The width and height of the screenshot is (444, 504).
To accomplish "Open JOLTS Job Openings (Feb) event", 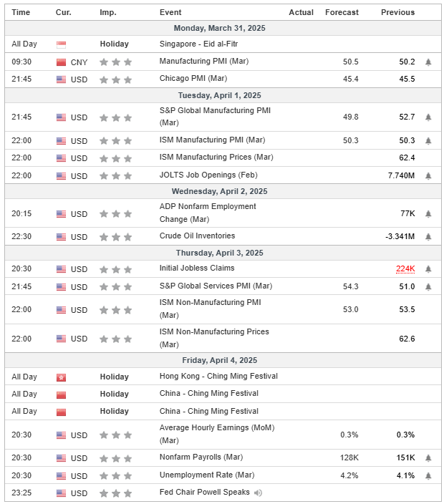I will pos(208,175).
